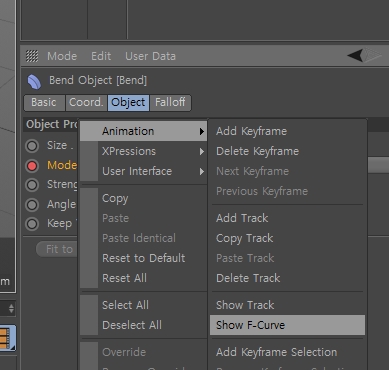
Task: Go back with the black left arrow
Action: click(355, 55)
